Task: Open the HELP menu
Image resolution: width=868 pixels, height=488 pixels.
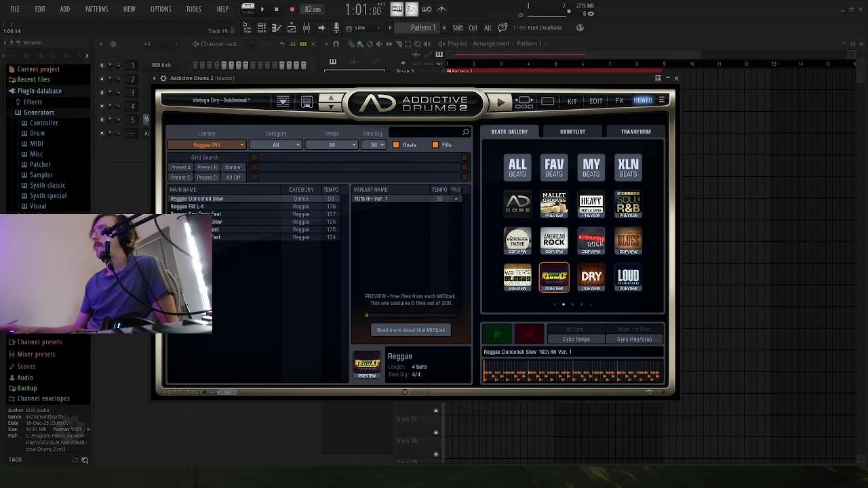Action: [222, 9]
